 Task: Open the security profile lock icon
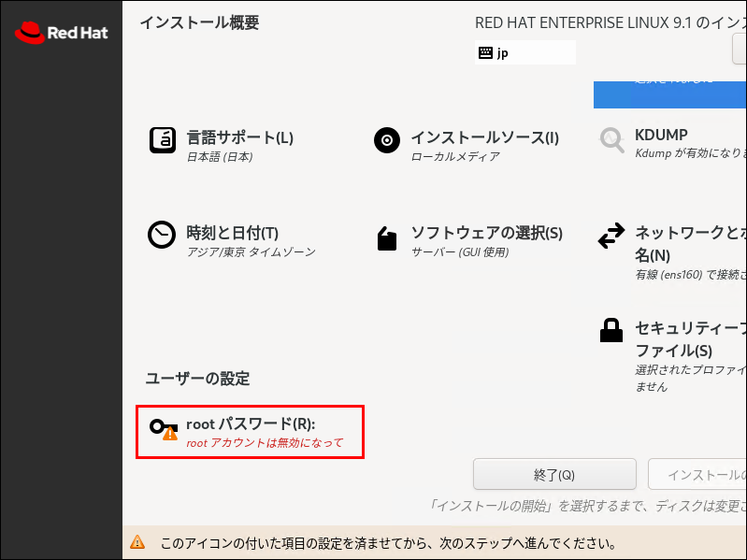click(x=611, y=330)
